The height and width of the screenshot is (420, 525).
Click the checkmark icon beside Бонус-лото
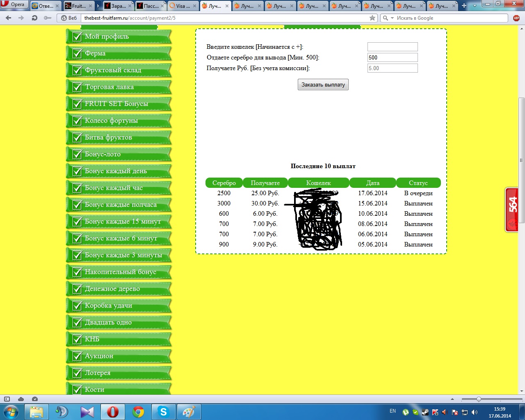click(77, 154)
